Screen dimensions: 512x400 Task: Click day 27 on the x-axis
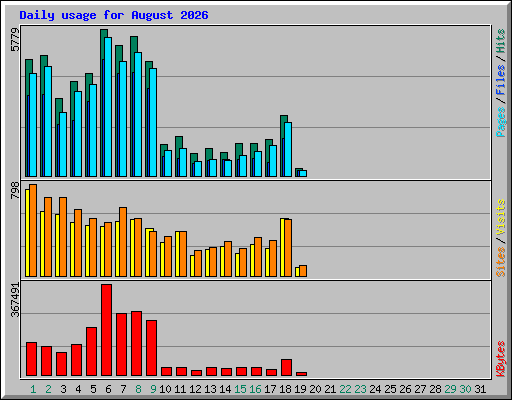click(x=420, y=389)
